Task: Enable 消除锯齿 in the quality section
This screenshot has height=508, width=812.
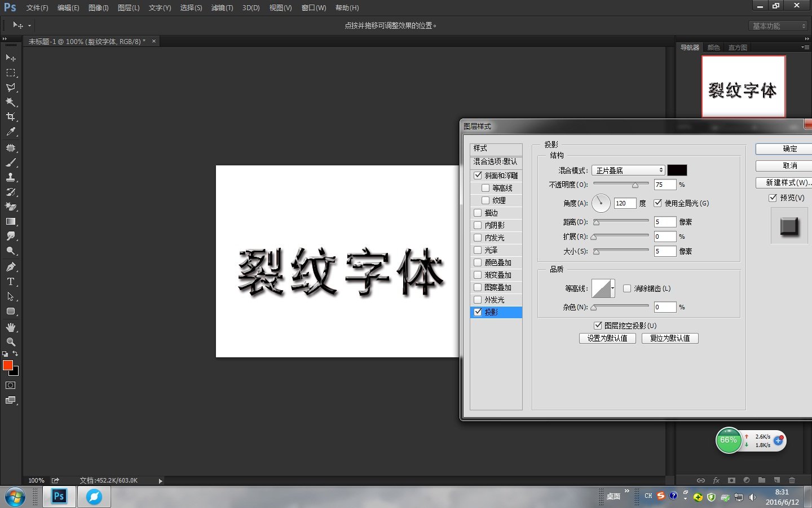Action: click(x=627, y=288)
